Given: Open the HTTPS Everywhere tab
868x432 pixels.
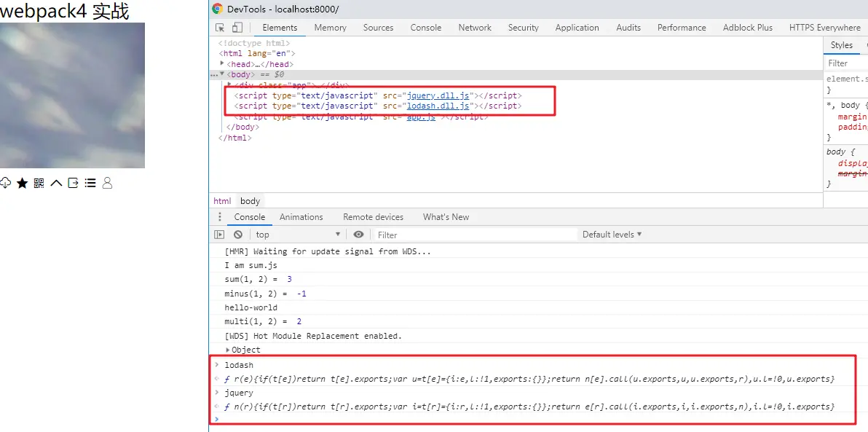Looking at the screenshot, I should (x=825, y=28).
